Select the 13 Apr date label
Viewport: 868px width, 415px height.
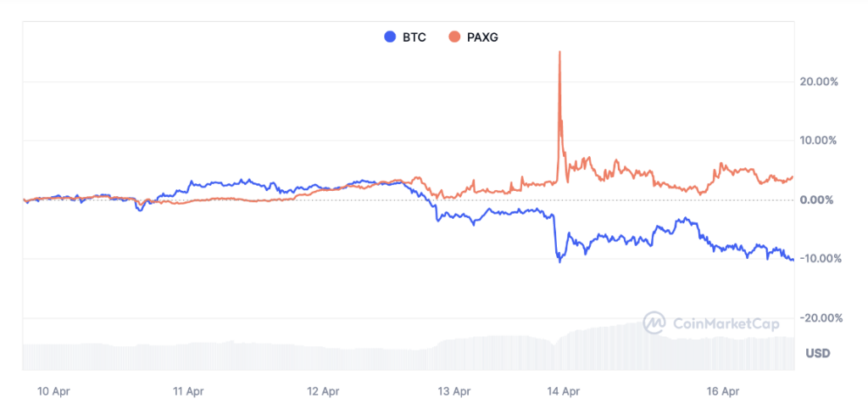click(x=454, y=391)
